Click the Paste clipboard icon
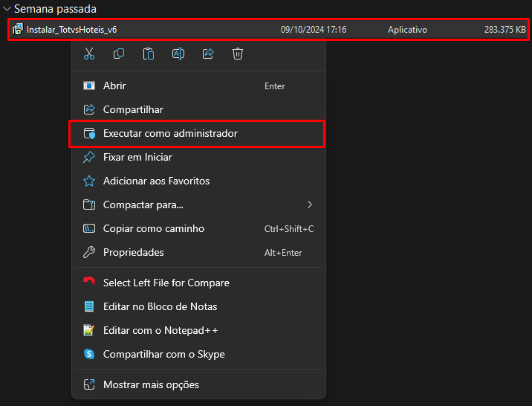The height and width of the screenshot is (406, 532). [x=149, y=54]
